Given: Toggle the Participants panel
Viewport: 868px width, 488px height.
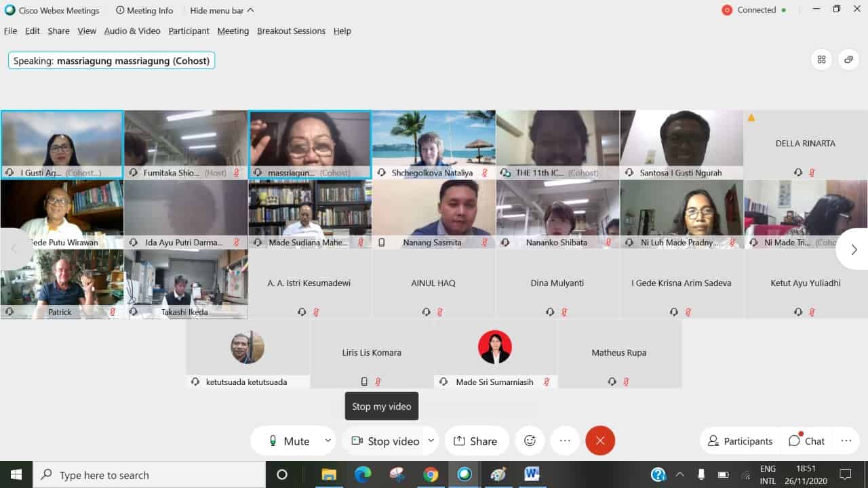Looking at the screenshot, I should coord(740,441).
